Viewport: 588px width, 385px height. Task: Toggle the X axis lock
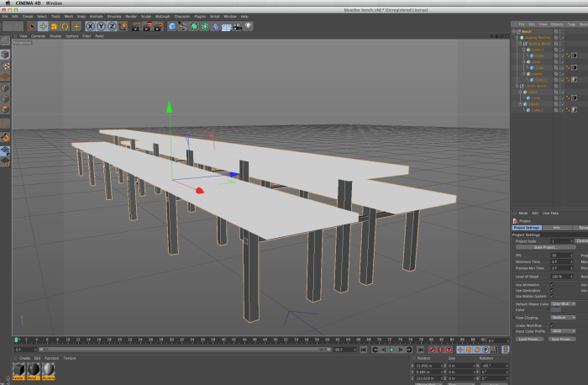tap(90, 26)
